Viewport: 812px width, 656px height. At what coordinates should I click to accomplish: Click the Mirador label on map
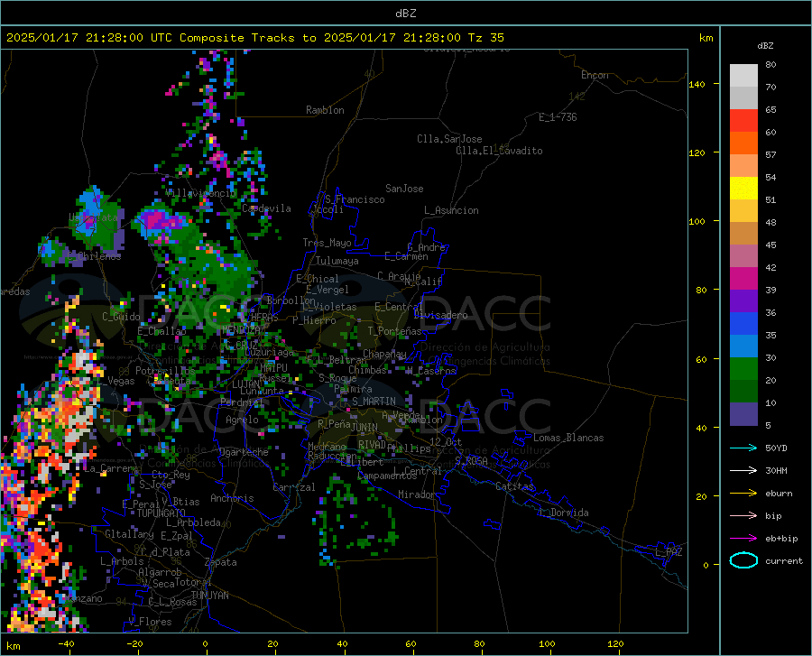coord(417,494)
